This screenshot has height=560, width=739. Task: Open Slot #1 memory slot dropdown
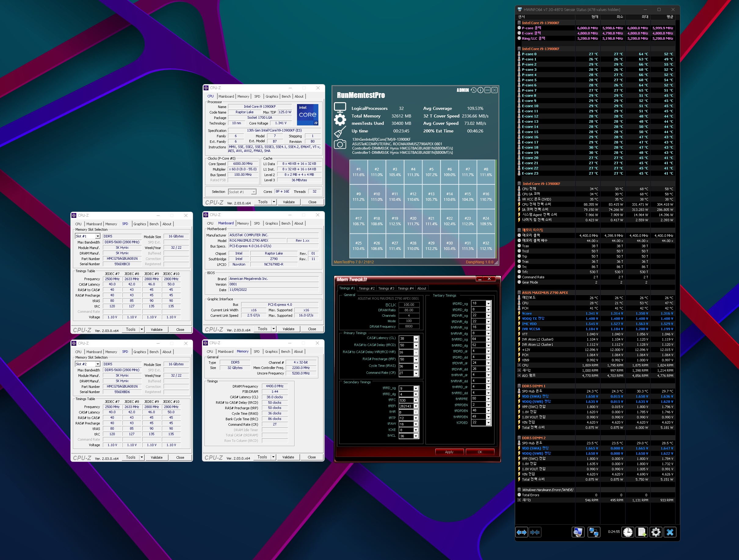[x=98, y=237]
